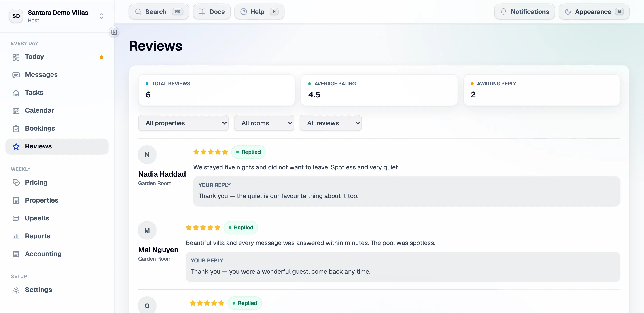Screen dimensions: 644x313
Task: Click the Settings gear icon
Action: (x=16, y=290)
